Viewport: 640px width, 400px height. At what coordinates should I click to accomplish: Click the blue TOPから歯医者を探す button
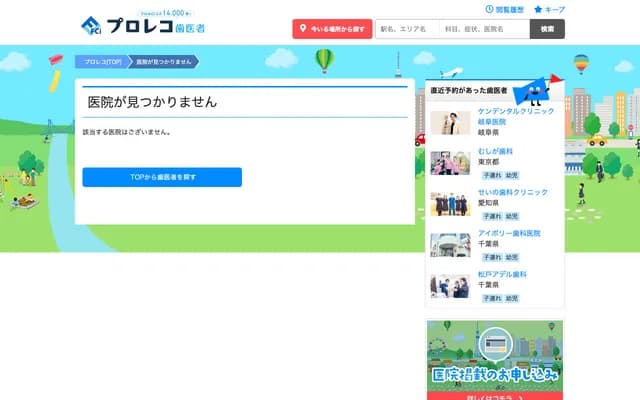click(162, 177)
